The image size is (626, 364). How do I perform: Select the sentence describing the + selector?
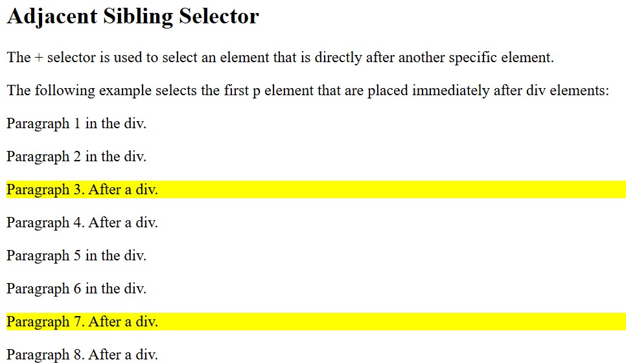click(280, 58)
